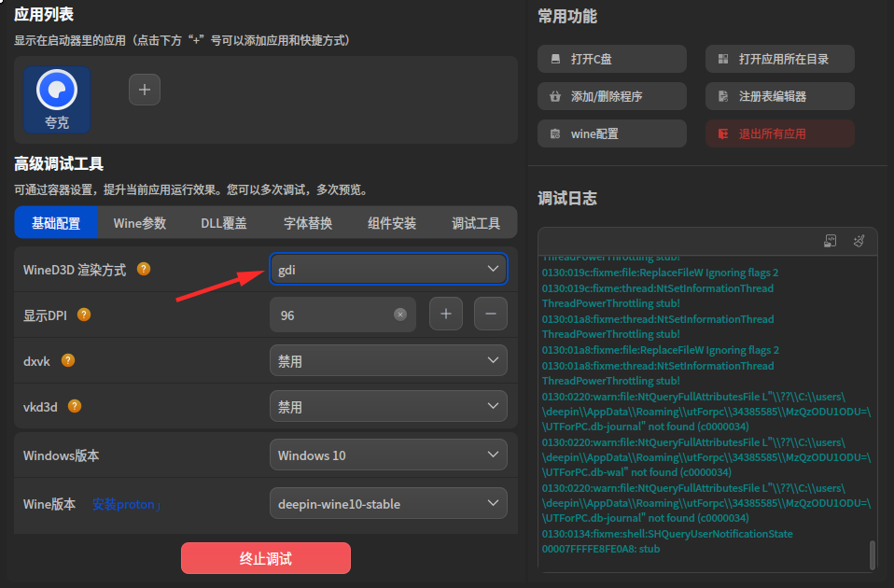The height and width of the screenshot is (588, 894).
Task: Follow the 安装proton link
Action: (126, 504)
